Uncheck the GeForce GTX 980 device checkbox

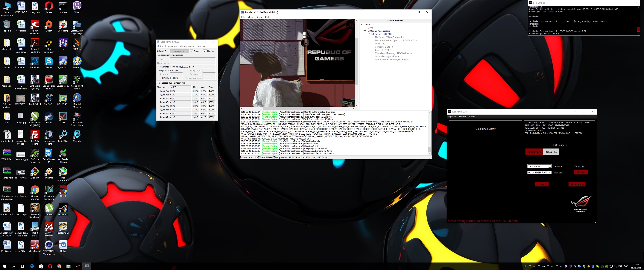pos(372,34)
